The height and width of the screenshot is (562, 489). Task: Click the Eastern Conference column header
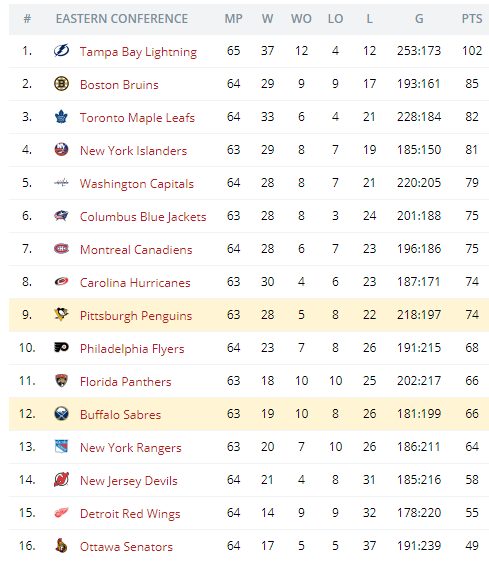(x=122, y=19)
